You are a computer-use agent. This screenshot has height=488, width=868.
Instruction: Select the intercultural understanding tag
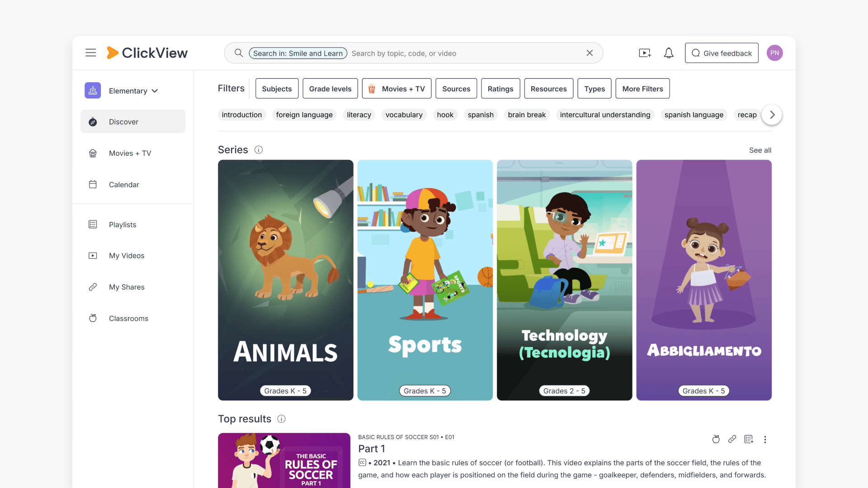coord(605,115)
